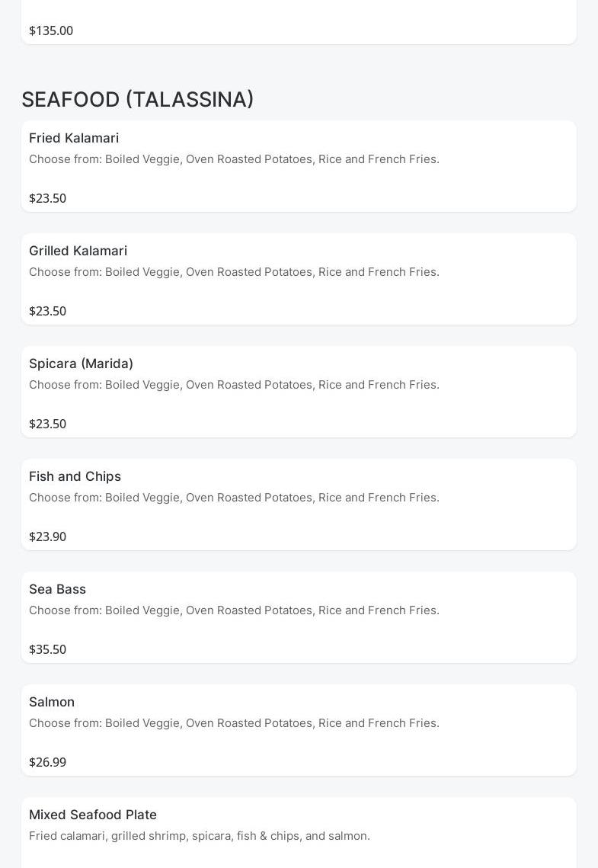The width and height of the screenshot is (598, 868).
Task: Click the $23.90 Fish and Chips price
Action: click(x=47, y=537)
